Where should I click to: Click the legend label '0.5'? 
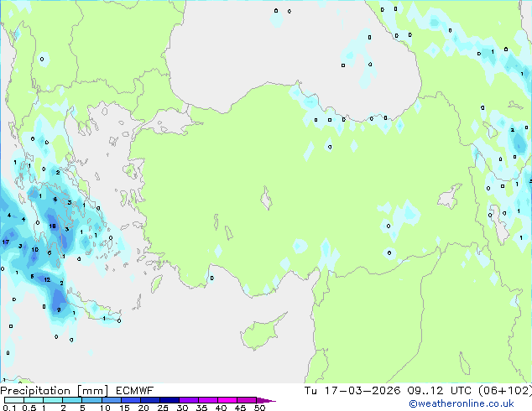click(29, 408)
